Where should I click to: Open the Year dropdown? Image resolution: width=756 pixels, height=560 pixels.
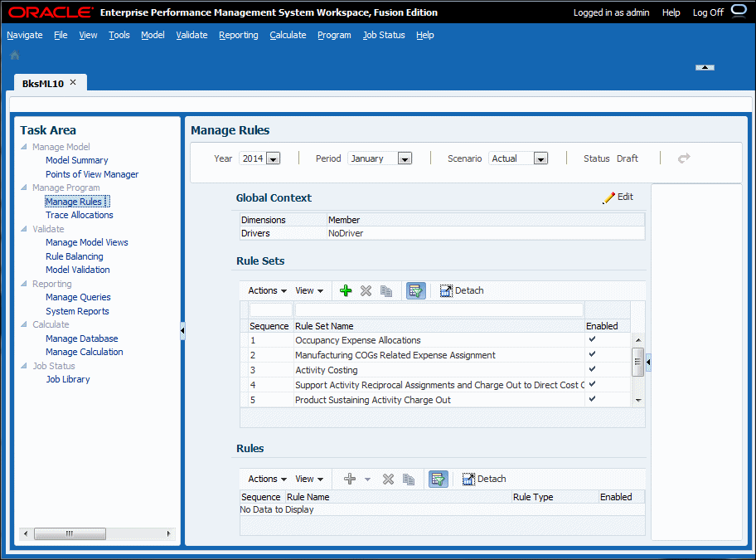[x=274, y=158]
